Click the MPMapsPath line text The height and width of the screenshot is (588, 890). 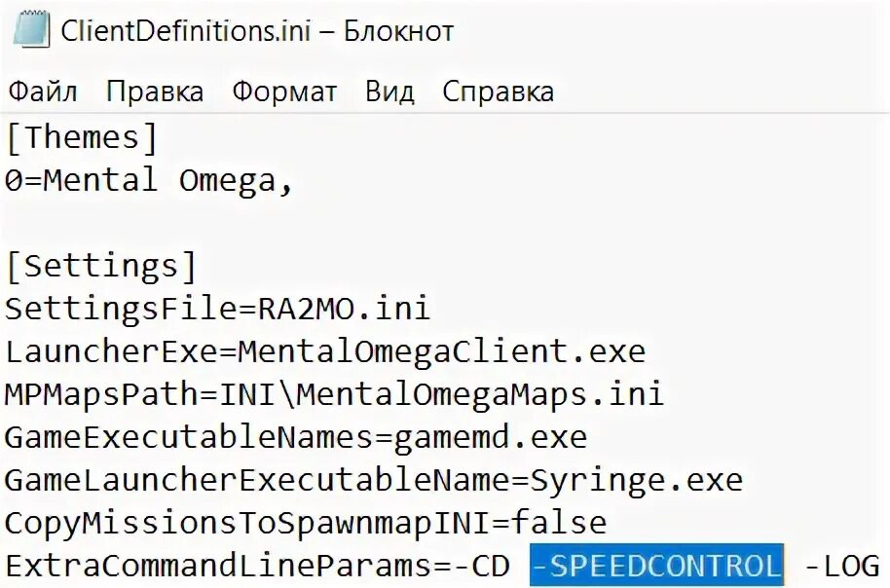(334, 394)
